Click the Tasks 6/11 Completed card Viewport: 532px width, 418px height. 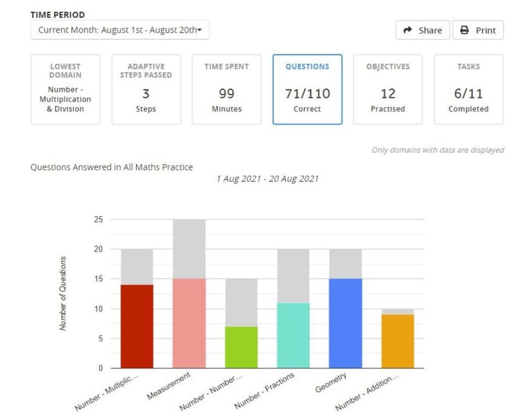pyautogui.click(x=468, y=89)
